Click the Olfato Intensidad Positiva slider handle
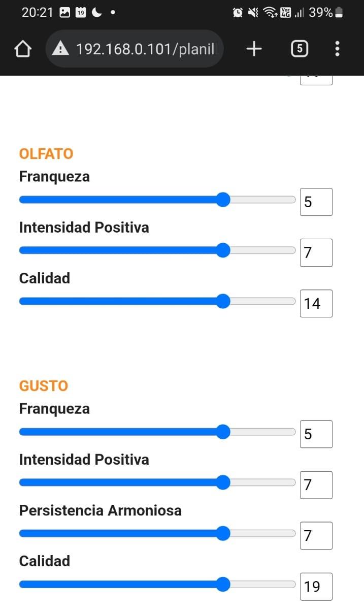 pyautogui.click(x=223, y=250)
